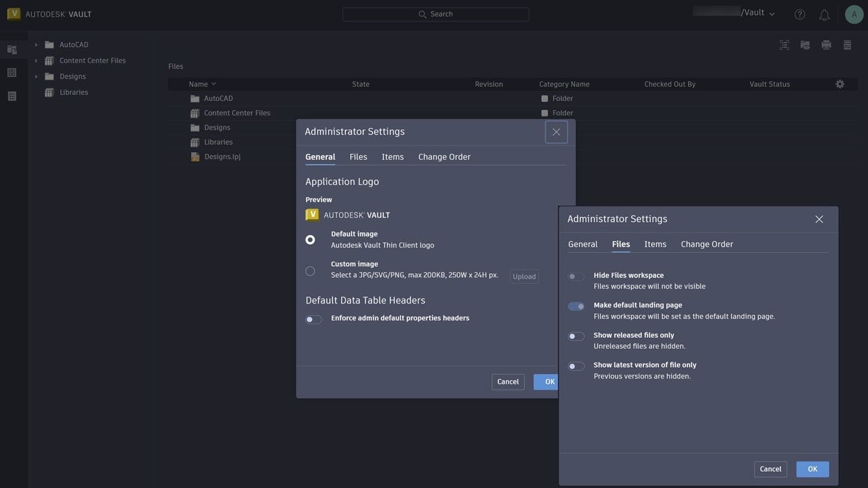
Task: Open Files tab in the General-tab dialog
Action: (x=359, y=157)
